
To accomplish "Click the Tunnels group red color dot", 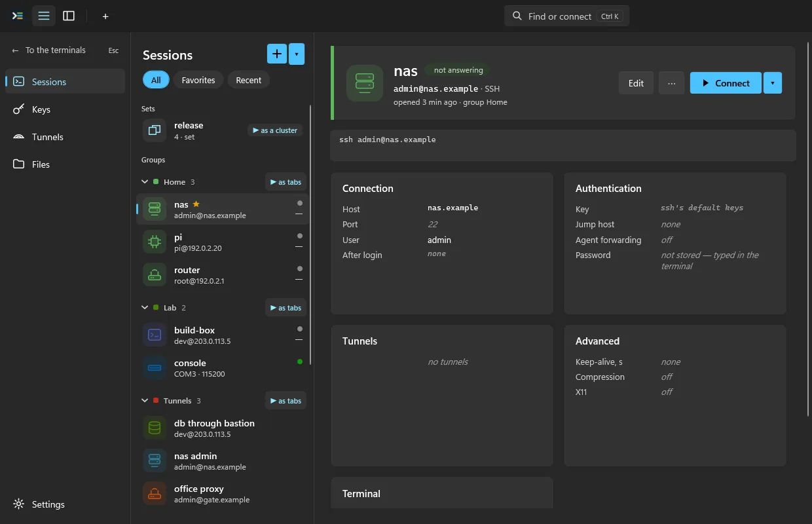I will [156, 401].
